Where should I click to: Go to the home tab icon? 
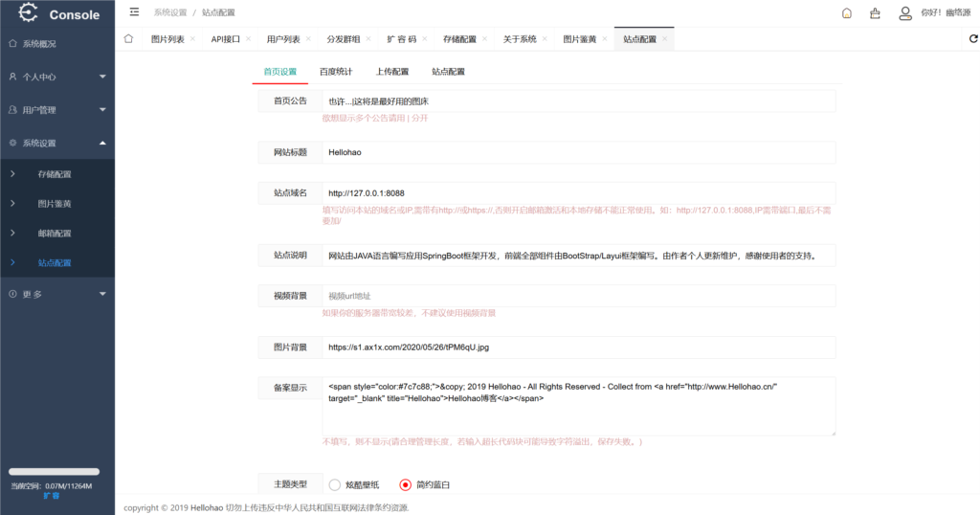click(x=129, y=38)
